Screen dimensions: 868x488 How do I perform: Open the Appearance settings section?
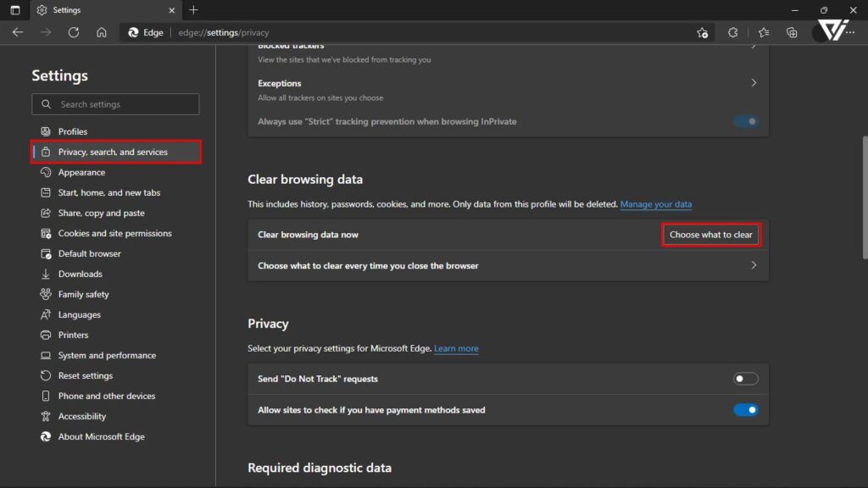[x=81, y=173]
